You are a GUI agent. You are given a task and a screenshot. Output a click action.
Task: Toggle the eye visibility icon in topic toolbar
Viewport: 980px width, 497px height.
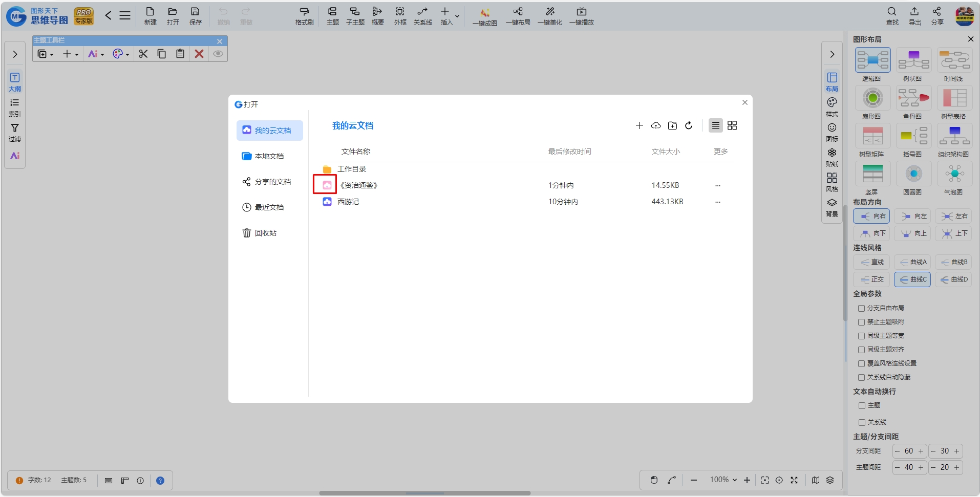[x=218, y=54]
